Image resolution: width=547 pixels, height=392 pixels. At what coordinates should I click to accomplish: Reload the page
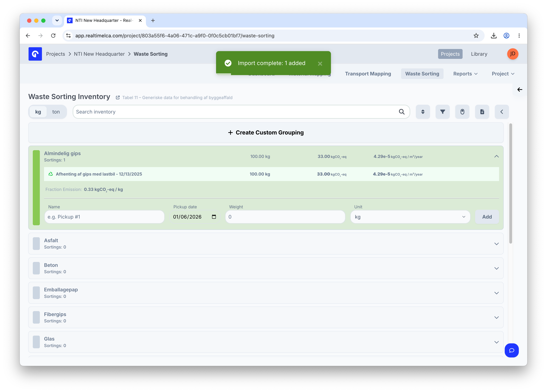(x=53, y=36)
